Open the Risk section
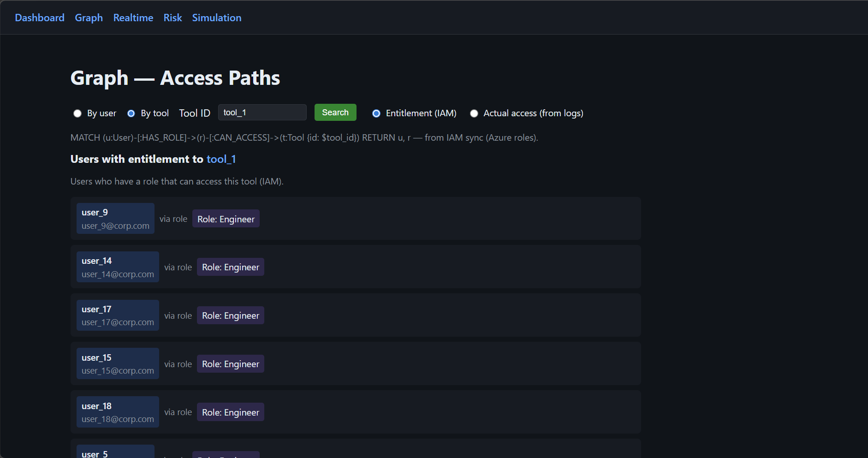The image size is (868, 458). [172, 18]
